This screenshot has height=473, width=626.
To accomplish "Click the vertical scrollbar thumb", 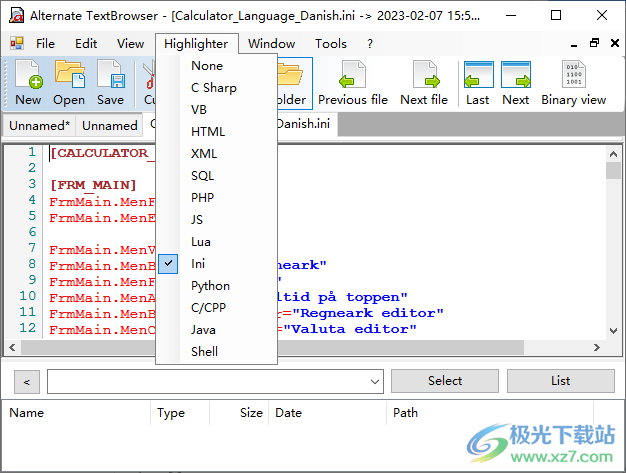I will pos(613,170).
